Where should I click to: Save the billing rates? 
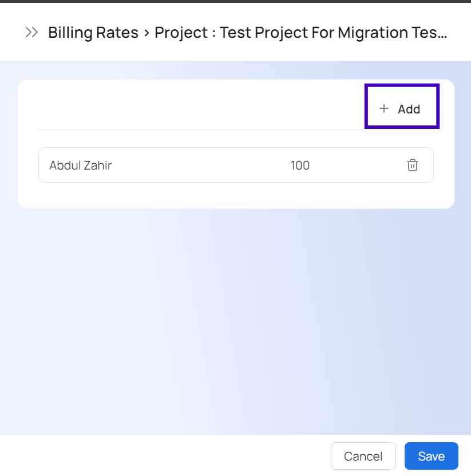pyautogui.click(x=431, y=457)
